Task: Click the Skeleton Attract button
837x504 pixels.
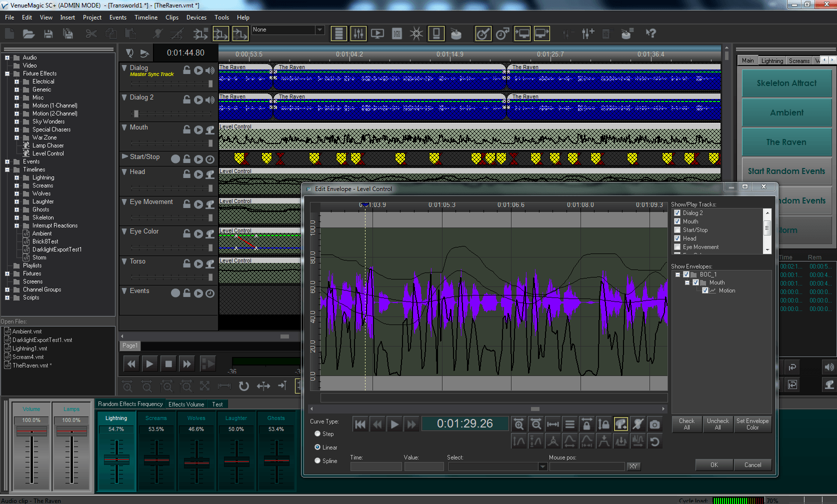Action: [786, 83]
